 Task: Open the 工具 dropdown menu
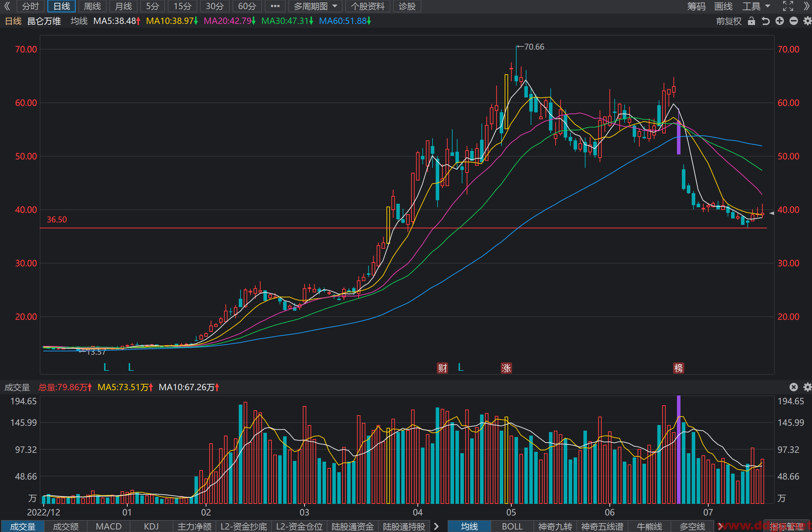coord(756,6)
